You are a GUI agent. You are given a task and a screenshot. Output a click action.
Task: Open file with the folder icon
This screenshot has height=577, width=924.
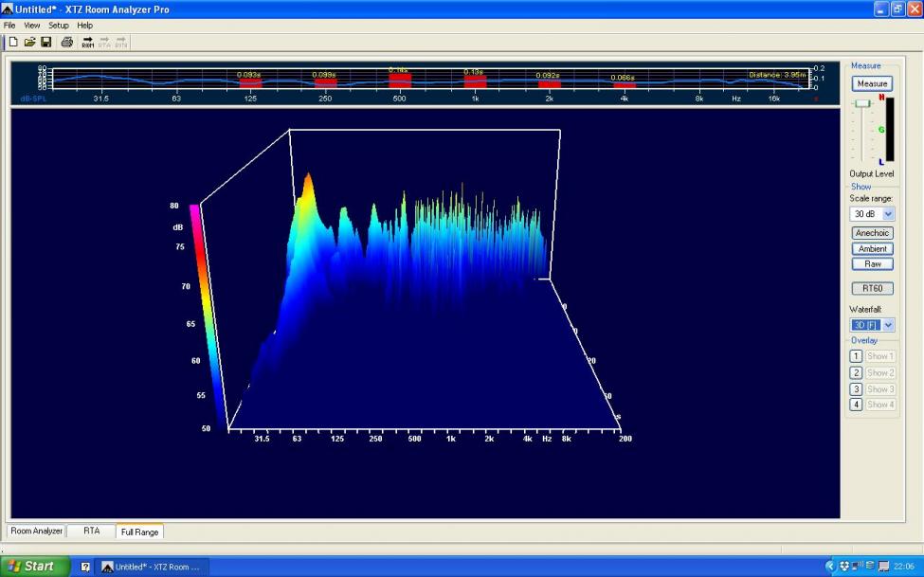pos(29,42)
